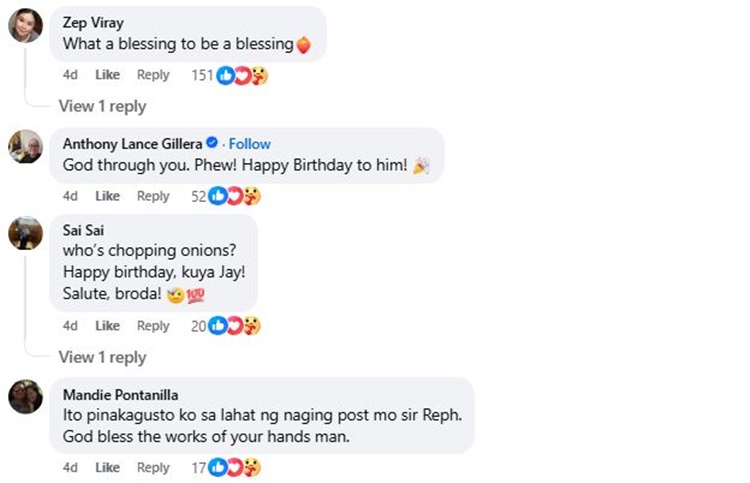Open Zep Viray's profile picture
Viewport: 750px width, 483px height.
coord(25,26)
